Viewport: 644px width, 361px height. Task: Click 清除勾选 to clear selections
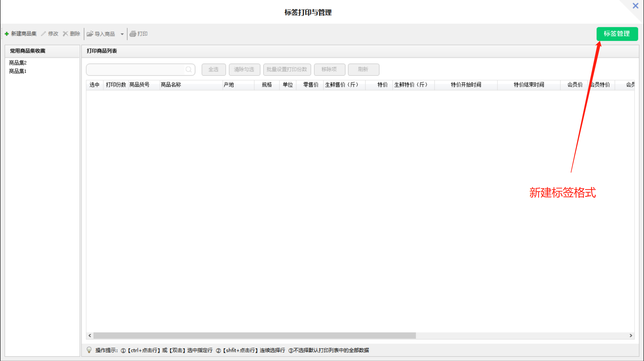[244, 69]
